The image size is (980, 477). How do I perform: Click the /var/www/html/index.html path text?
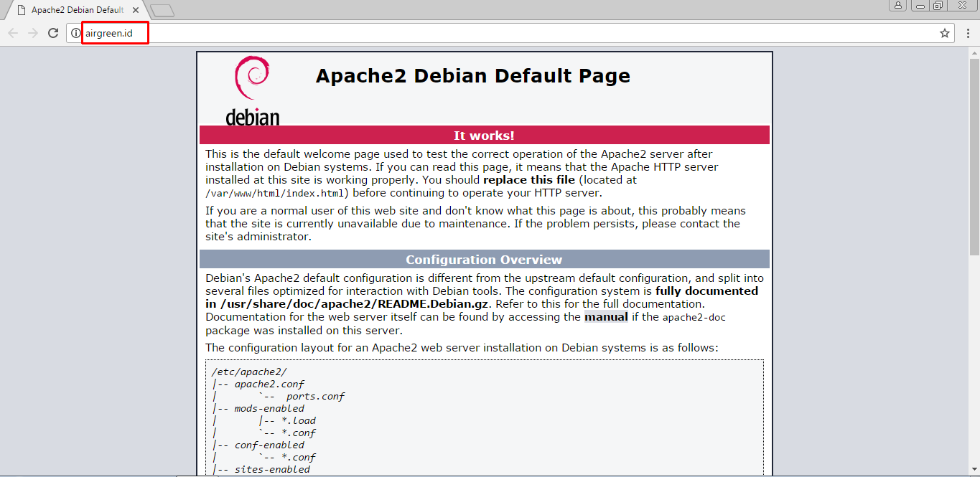[x=276, y=193]
